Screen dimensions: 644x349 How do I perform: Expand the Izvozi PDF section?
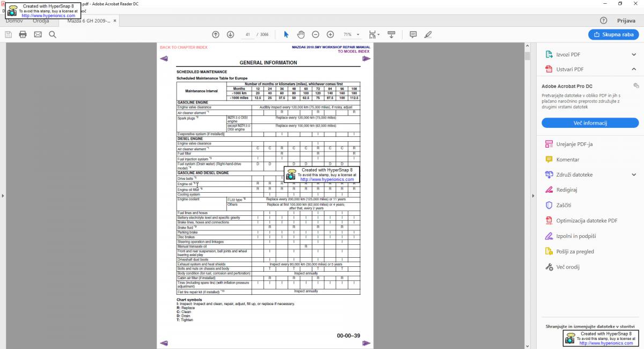point(634,54)
